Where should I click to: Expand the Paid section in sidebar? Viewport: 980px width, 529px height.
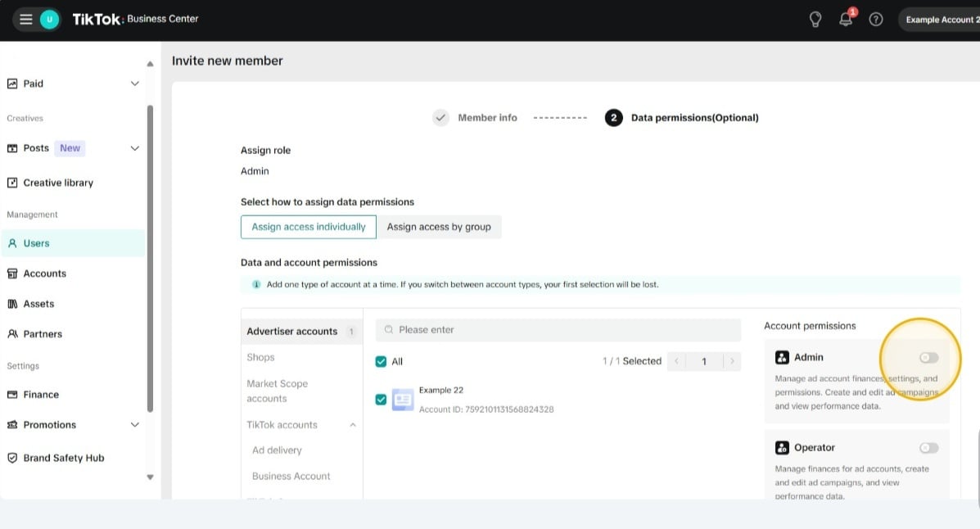pos(135,84)
